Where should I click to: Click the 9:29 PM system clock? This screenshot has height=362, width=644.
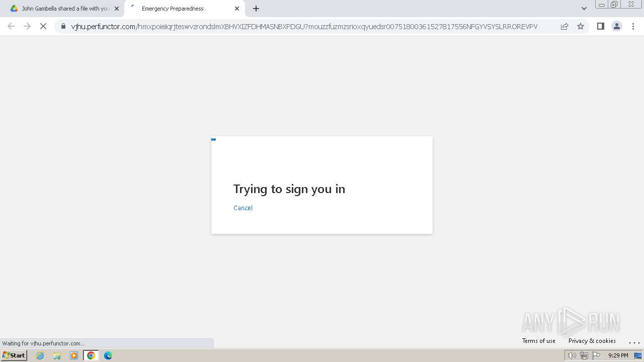(618, 355)
